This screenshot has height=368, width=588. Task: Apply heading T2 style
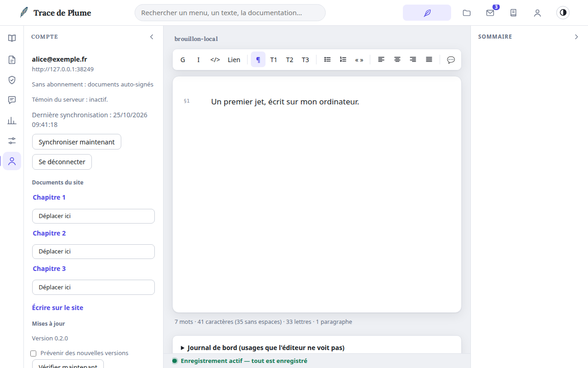[289, 59]
